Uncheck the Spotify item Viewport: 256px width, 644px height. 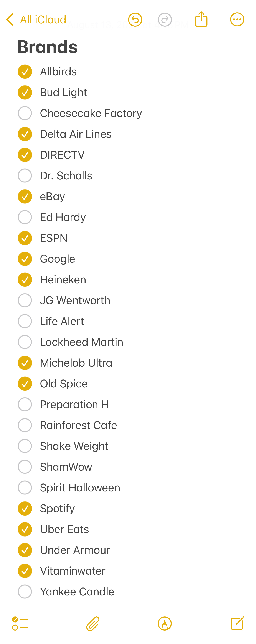click(x=25, y=508)
